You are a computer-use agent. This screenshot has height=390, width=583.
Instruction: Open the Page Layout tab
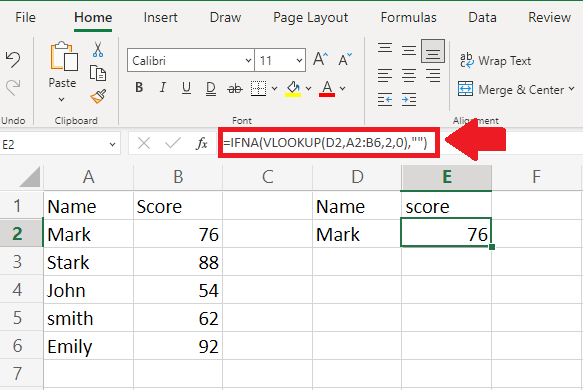[310, 17]
